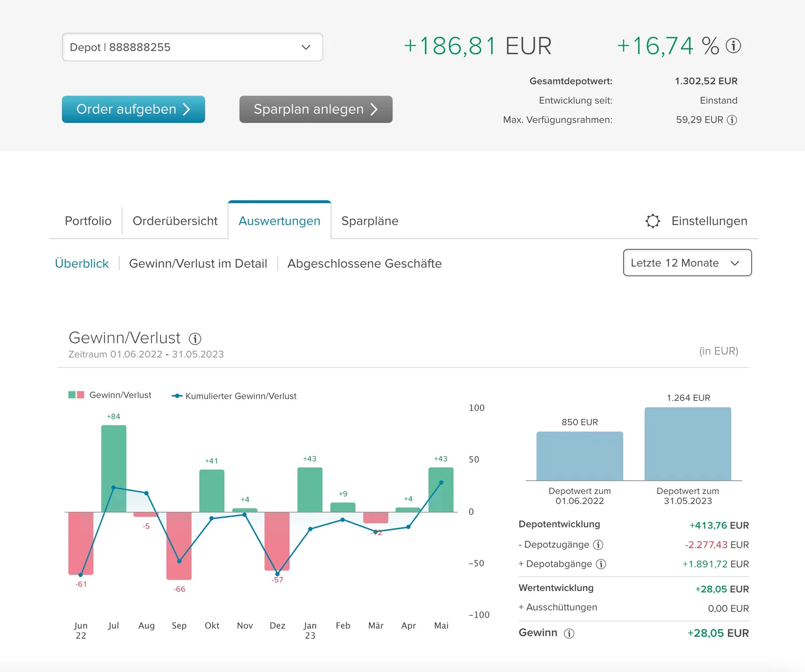Image resolution: width=805 pixels, height=672 pixels.
Task: Open Einstellungen text link
Action: pos(709,221)
